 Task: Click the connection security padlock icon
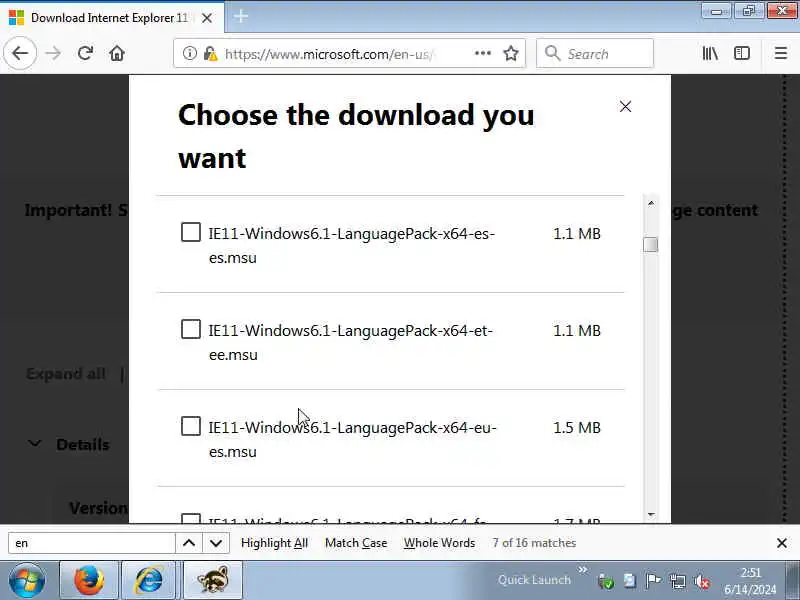tap(210, 53)
